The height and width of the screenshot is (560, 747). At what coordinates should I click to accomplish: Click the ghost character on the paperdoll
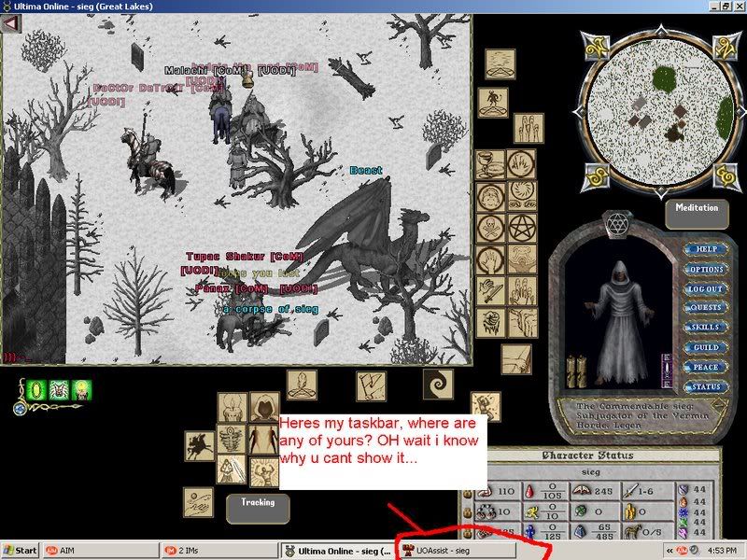point(618,322)
